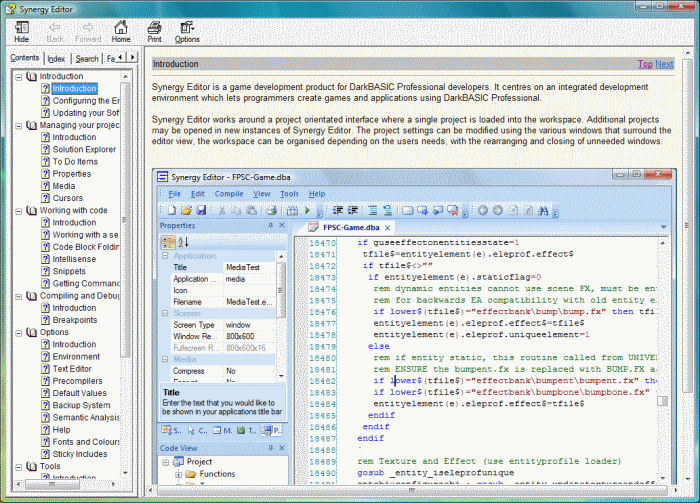Open the help viewer Options menu
The height and width of the screenshot is (503, 700).
(x=187, y=32)
